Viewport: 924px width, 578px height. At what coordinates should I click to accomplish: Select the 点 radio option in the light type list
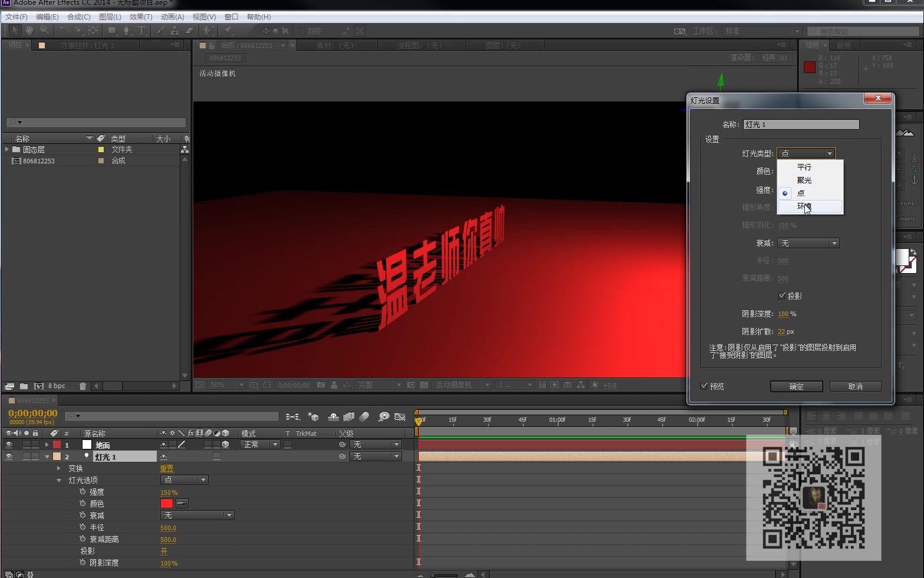(785, 193)
